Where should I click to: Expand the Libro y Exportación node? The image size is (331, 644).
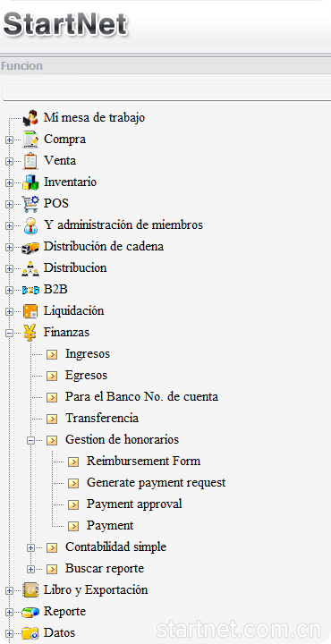[x=9, y=590]
